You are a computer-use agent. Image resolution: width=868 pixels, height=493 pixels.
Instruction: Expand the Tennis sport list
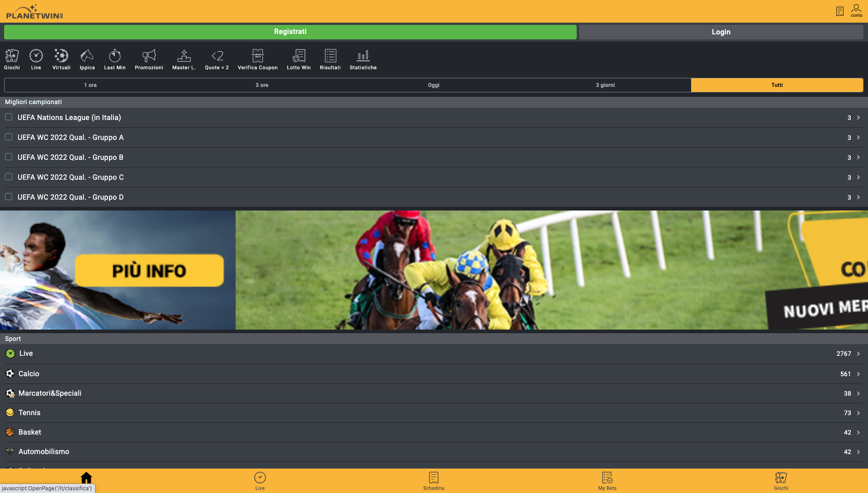click(858, 412)
